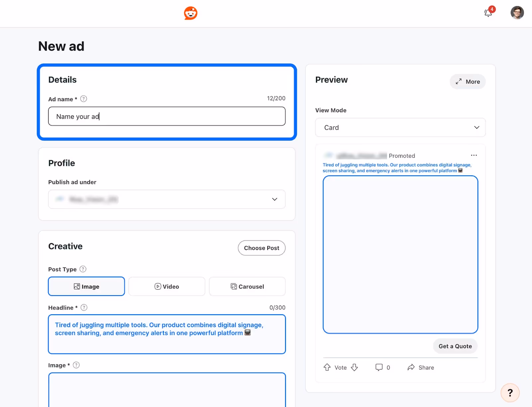Open the Publish ad under dropdown

click(x=167, y=199)
